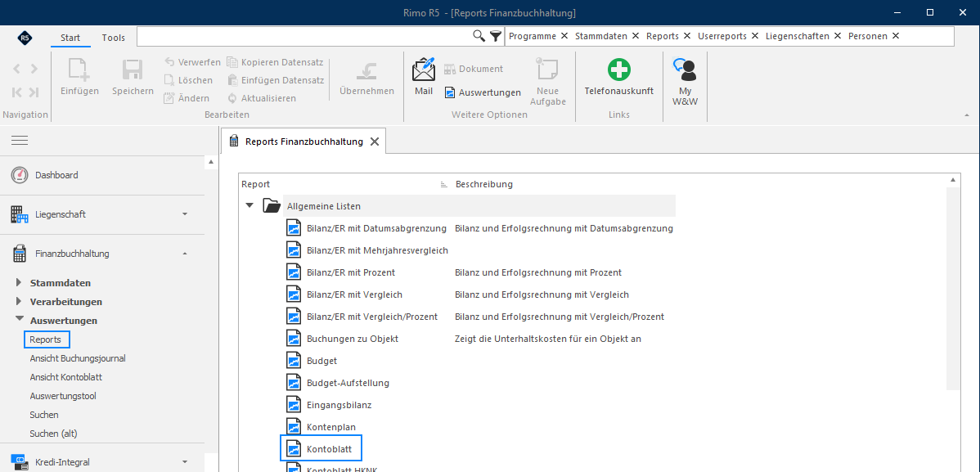The width and height of the screenshot is (980, 472).
Task: Switch to the Tools ribbon tab
Action: (x=113, y=38)
